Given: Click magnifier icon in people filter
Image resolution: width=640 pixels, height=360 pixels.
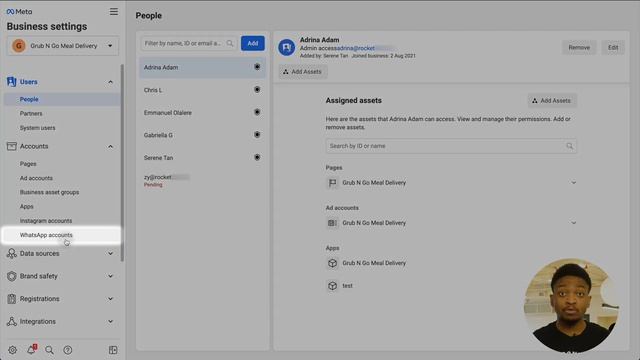Looking at the screenshot, I should [x=230, y=43].
